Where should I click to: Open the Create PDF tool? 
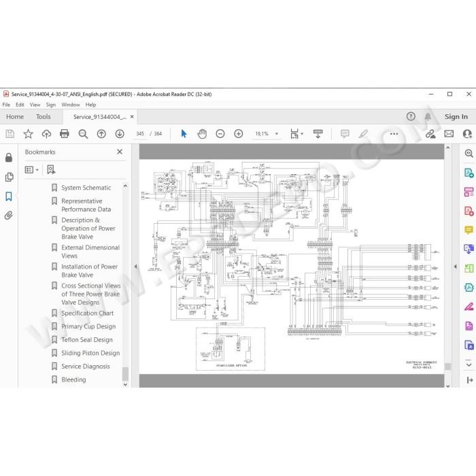[x=469, y=211]
